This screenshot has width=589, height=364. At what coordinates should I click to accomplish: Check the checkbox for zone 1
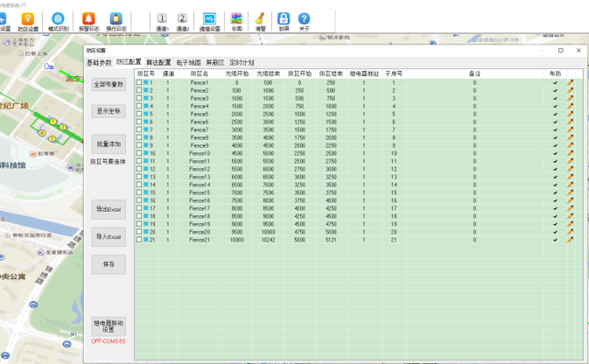(x=139, y=82)
